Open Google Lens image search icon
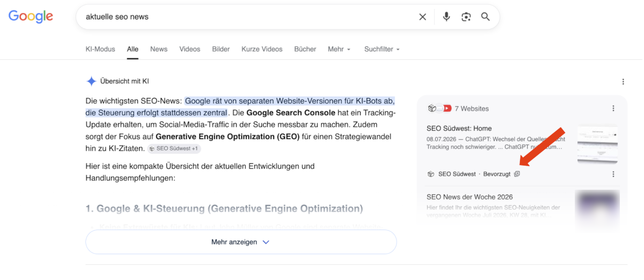This screenshot has height=280, width=644. (x=466, y=17)
